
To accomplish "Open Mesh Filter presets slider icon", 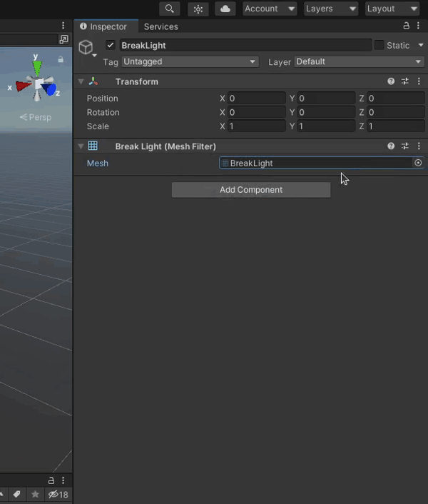I will [405, 146].
